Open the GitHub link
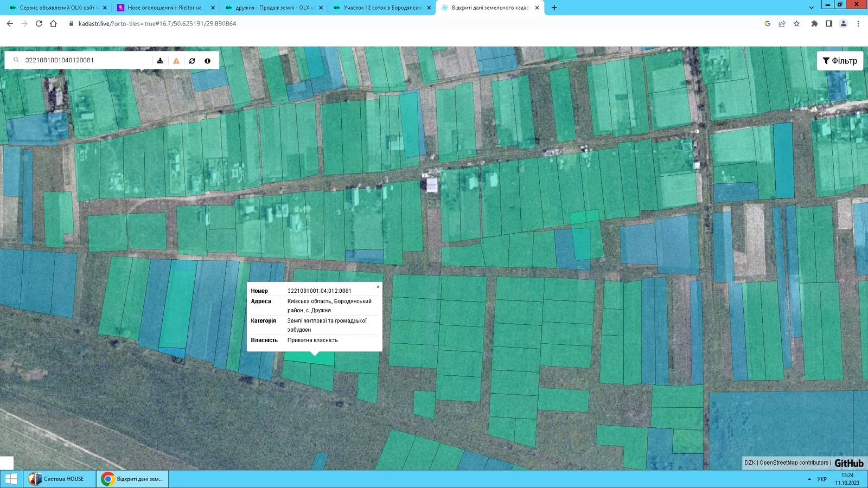 point(848,463)
